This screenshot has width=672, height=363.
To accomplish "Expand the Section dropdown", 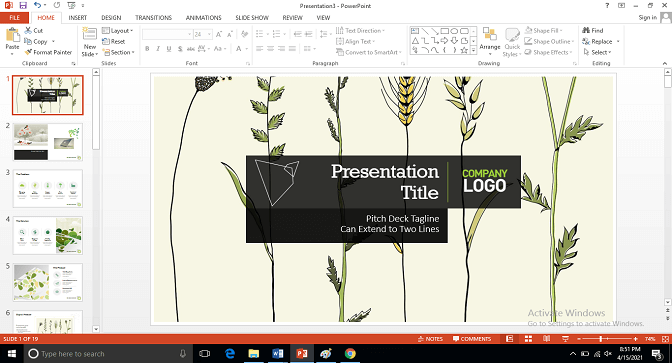I will pos(119,52).
